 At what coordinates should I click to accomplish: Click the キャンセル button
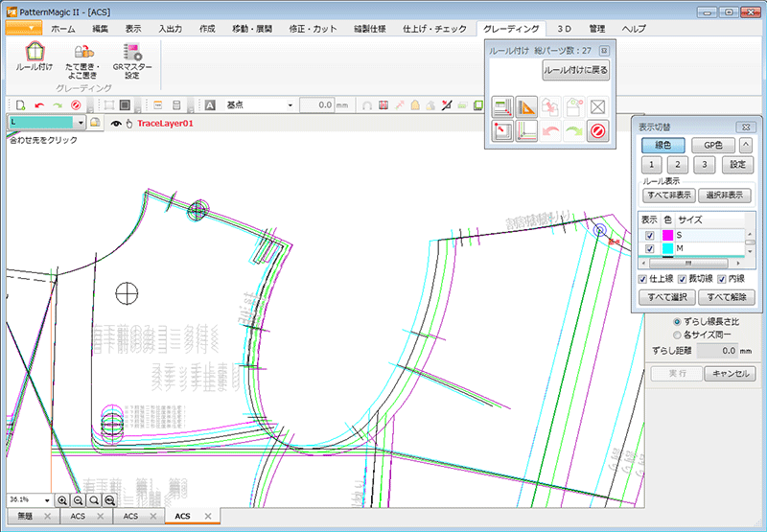click(x=730, y=374)
